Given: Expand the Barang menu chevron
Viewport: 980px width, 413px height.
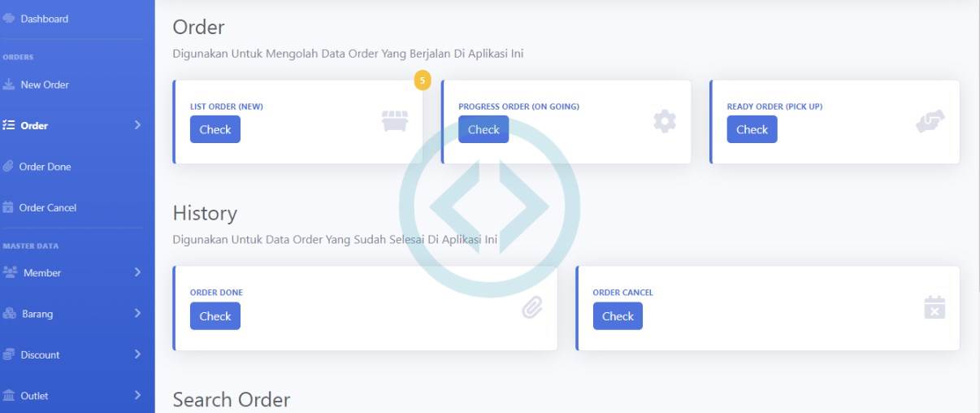Looking at the screenshot, I should (137, 314).
